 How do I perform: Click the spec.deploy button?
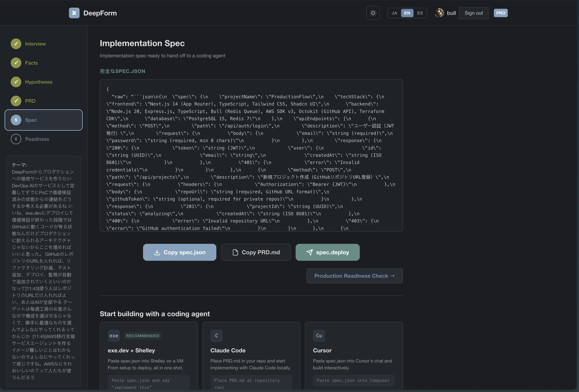click(327, 252)
